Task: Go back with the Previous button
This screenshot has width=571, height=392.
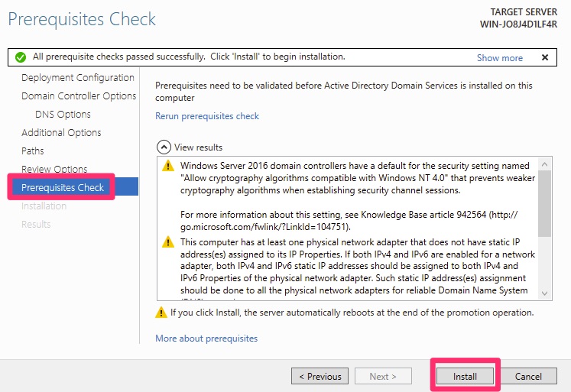Action: tap(320, 376)
